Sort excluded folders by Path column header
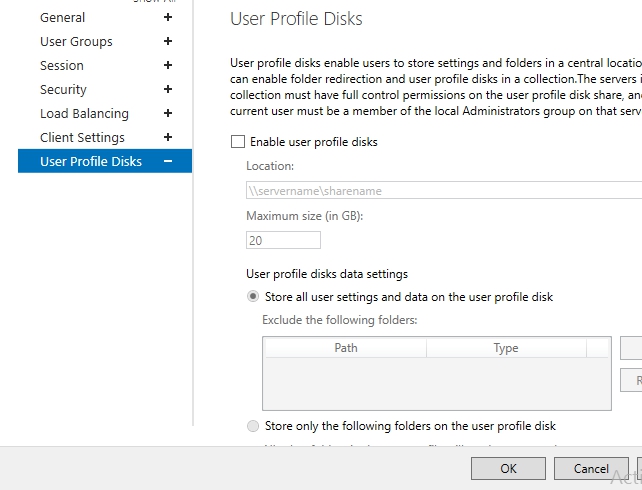Screen dimensions: 642x490 click(x=345, y=348)
